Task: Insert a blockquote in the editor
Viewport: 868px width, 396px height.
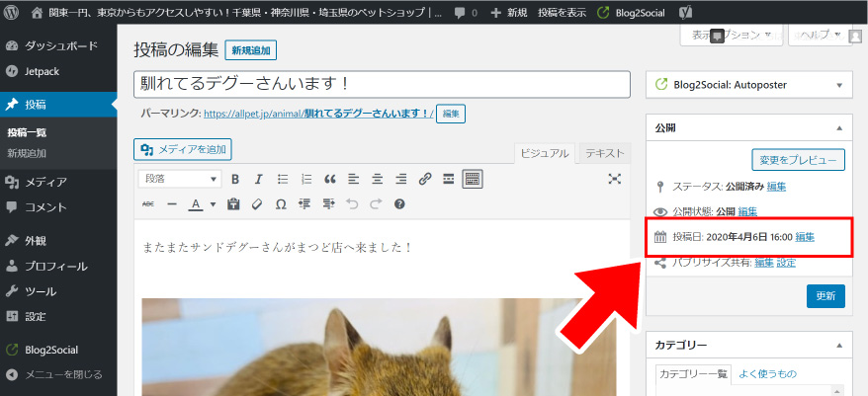Action: pos(330,179)
